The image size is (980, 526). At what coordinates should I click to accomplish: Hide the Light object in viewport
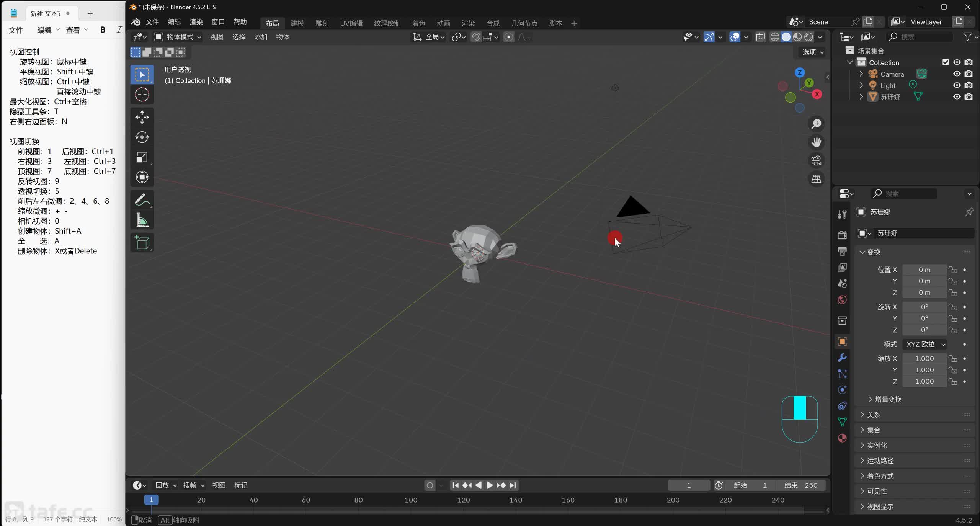pos(957,85)
